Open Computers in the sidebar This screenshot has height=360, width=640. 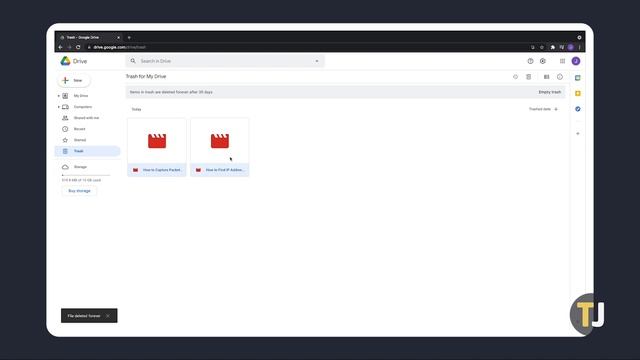(x=83, y=107)
